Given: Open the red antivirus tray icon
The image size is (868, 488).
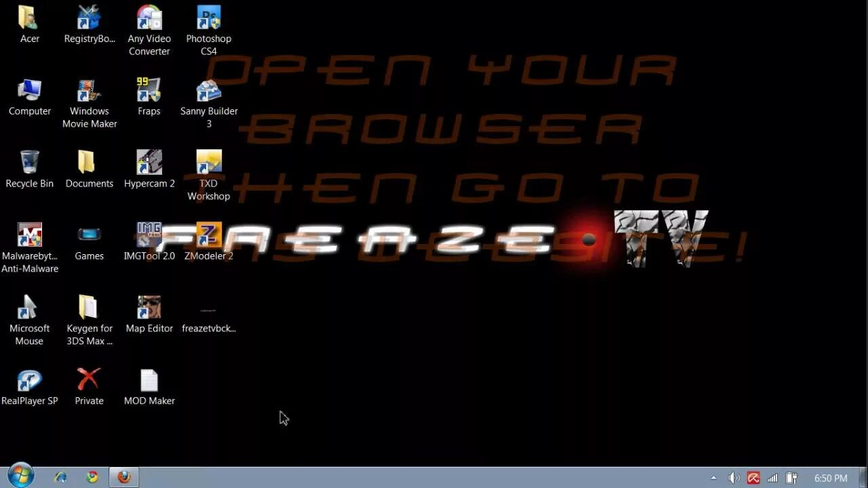Looking at the screenshot, I should click(x=753, y=478).
